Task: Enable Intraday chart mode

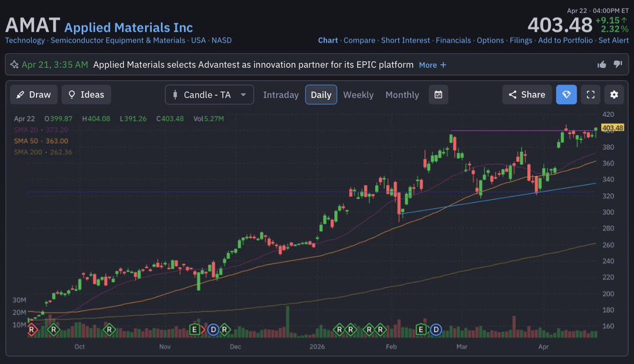Action: click(x=281, y=95)
